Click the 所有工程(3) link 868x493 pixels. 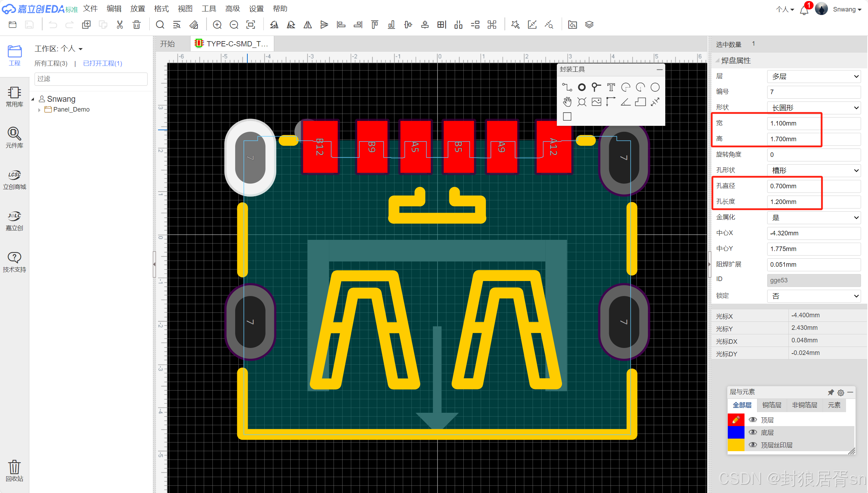click(x=51, y=63)
